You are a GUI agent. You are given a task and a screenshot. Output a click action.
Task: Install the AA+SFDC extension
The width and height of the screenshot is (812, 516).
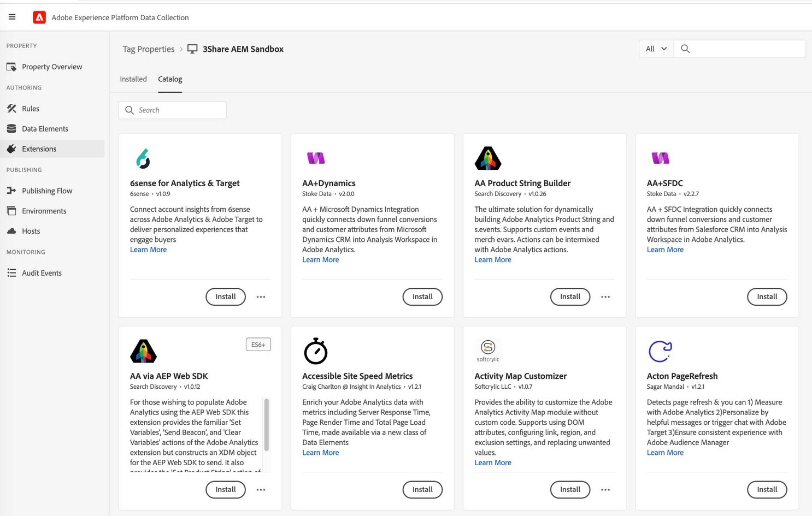click(x=767, y=296)
